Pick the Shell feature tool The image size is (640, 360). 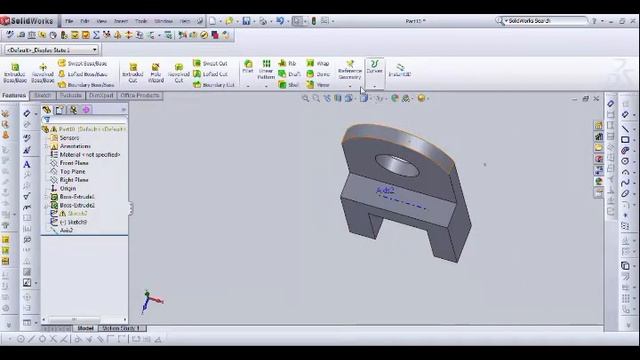[289, 84]
